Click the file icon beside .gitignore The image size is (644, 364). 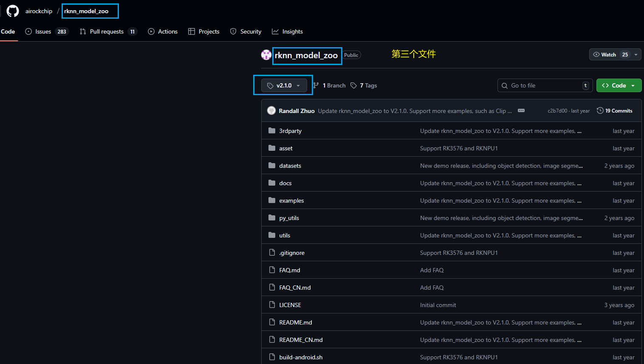tap(272, 252)
